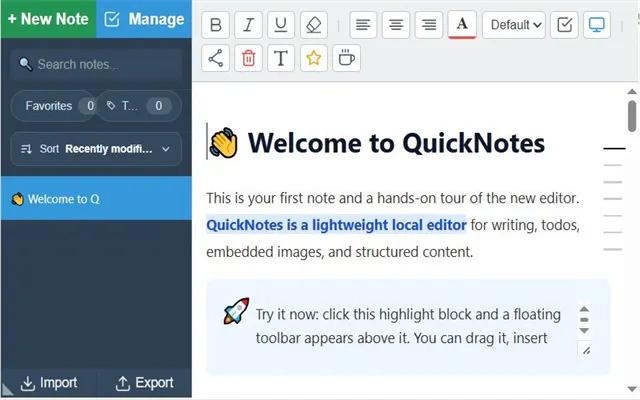Filter by Favorites
This screenshot has height=400, width=640.
(x=54, y=106)
